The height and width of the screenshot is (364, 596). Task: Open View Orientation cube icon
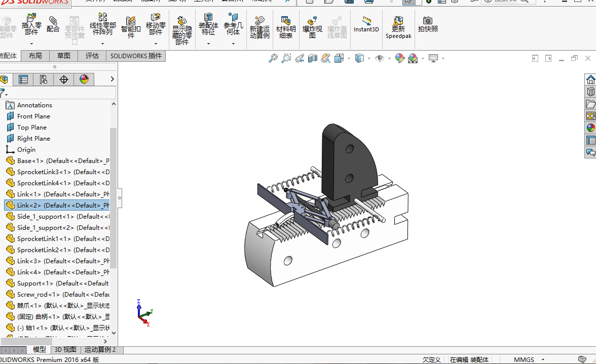click(x=339, y=58)
